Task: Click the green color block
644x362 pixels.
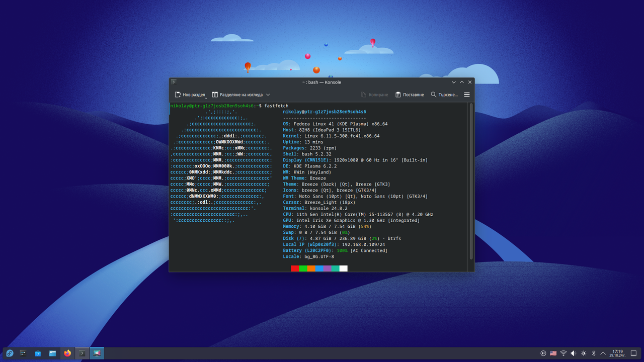Action: tap(303, 268)
